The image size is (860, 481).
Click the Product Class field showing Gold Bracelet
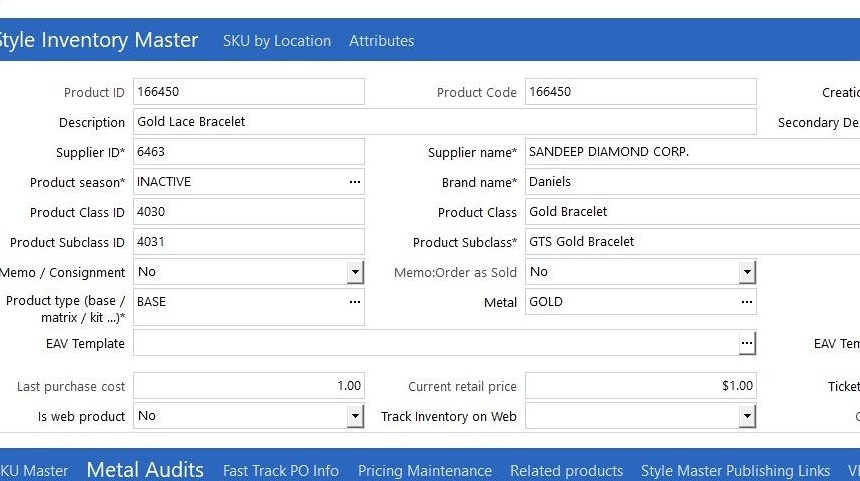point(692,212)
